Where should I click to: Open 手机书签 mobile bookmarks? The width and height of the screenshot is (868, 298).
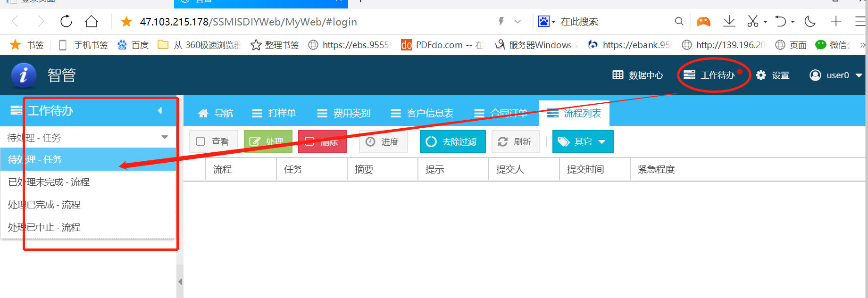coord(83,45)
